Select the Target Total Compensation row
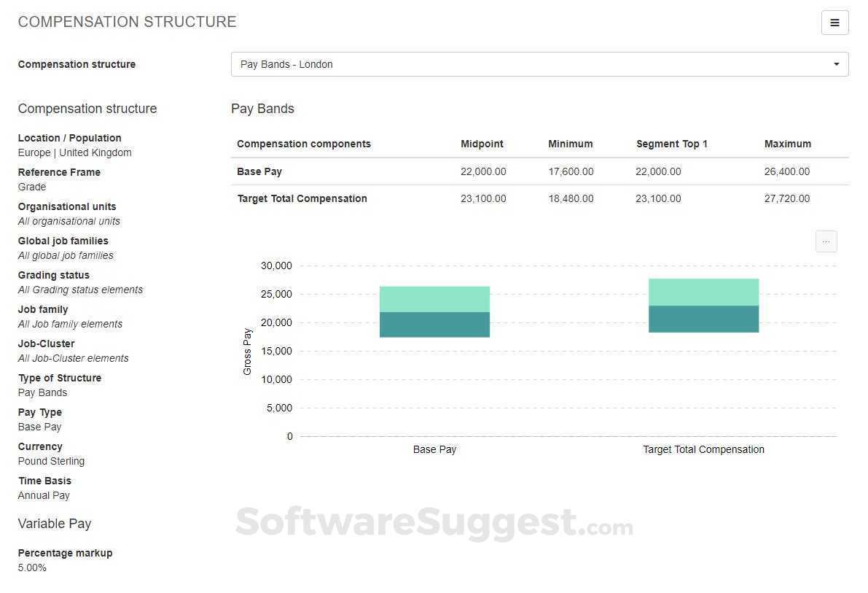The width and height of the screenshot is (868, 593). click(x=302, y=198)
